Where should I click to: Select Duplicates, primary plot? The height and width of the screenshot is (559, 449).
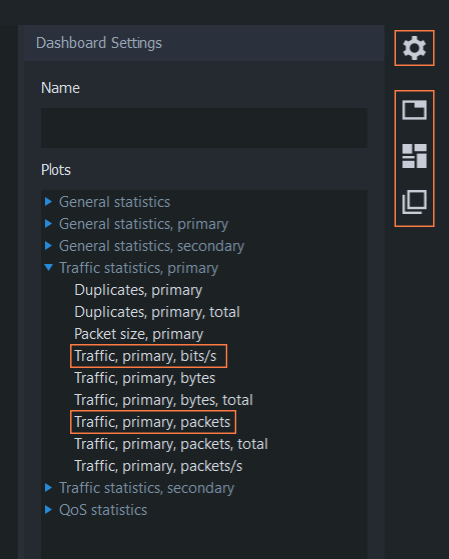138,290
